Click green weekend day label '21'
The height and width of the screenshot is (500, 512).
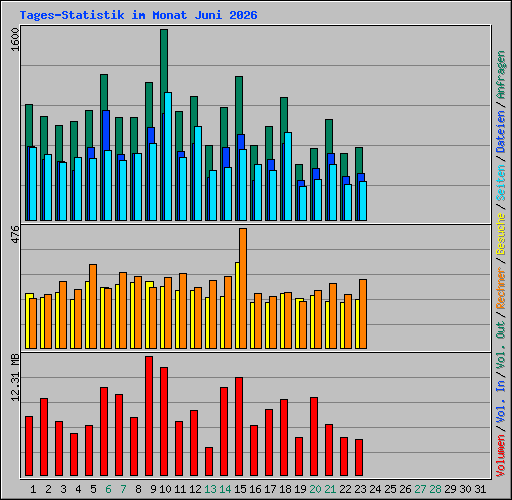click(x=330, y=489)
